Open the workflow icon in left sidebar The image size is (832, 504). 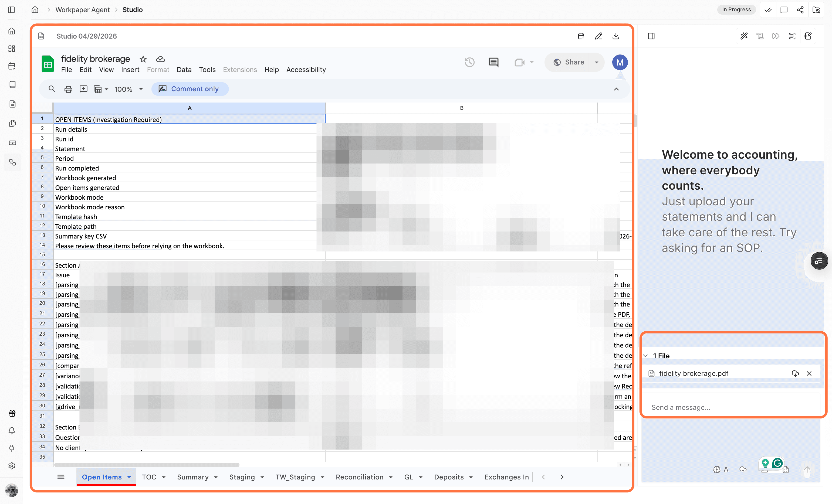pos(12,162)
